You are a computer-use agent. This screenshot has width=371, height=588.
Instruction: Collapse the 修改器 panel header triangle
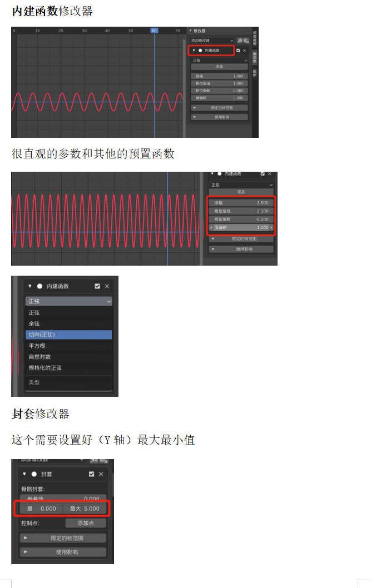pos(191,31)
